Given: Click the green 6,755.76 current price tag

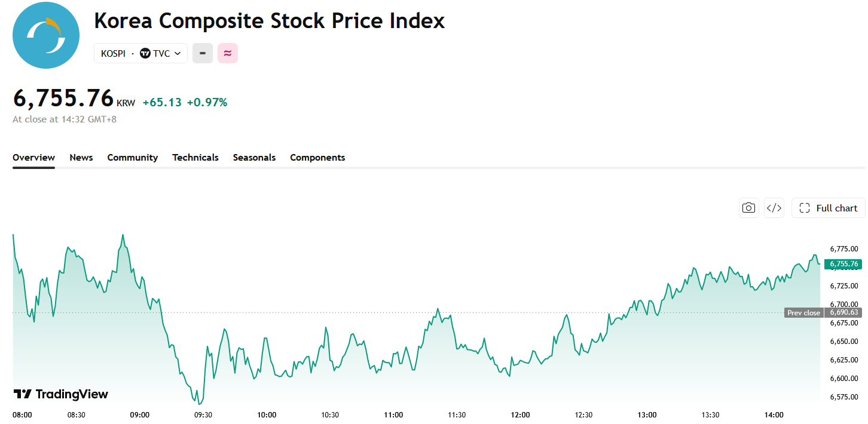Looking at the screenshot, I should click(x=843, y=264).
